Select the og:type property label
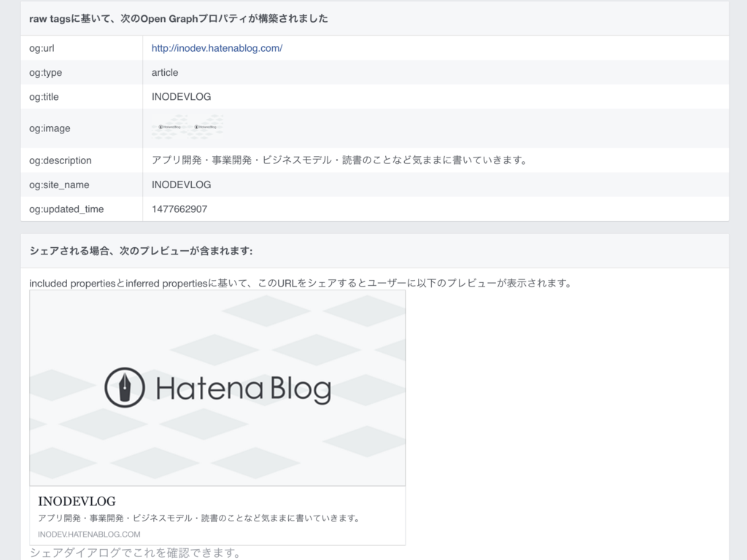This screenshot has width=747, height=560. [x=46, y=73]
